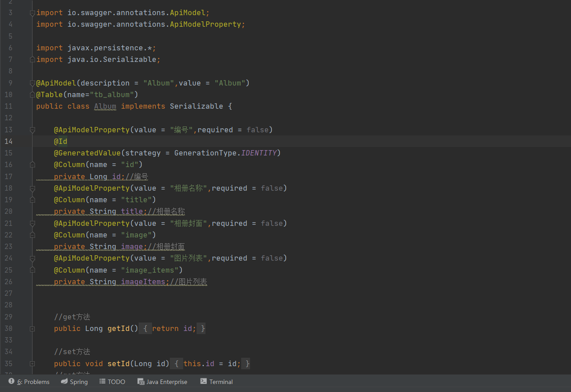Collapse the fold at line 13 @ApiModelProperty
This screenshot has width=571, height=392.
click(x=32, y=130)
